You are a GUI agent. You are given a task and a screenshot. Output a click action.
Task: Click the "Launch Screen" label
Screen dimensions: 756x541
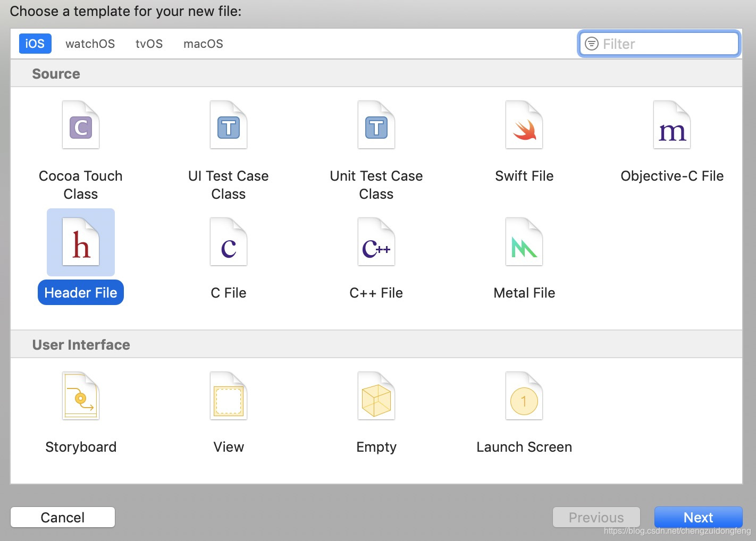tap(524, 447)
